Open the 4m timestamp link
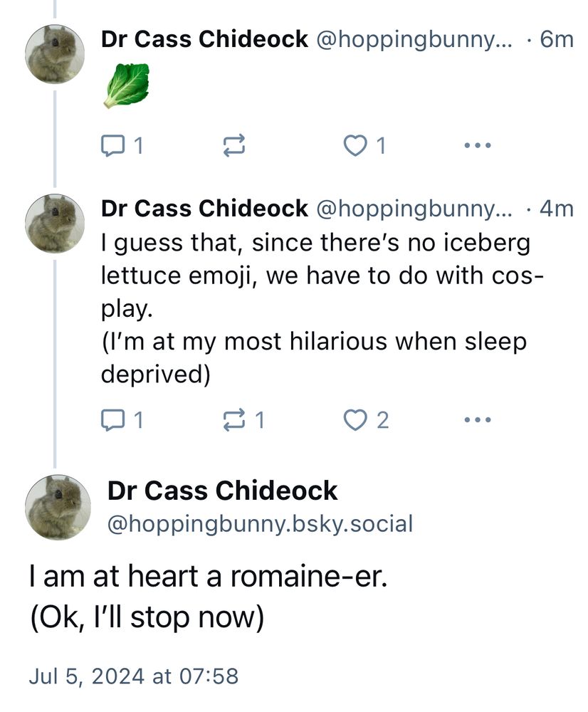Image resolution: width=588 pixels, height=712 pixels. (556, 208)
